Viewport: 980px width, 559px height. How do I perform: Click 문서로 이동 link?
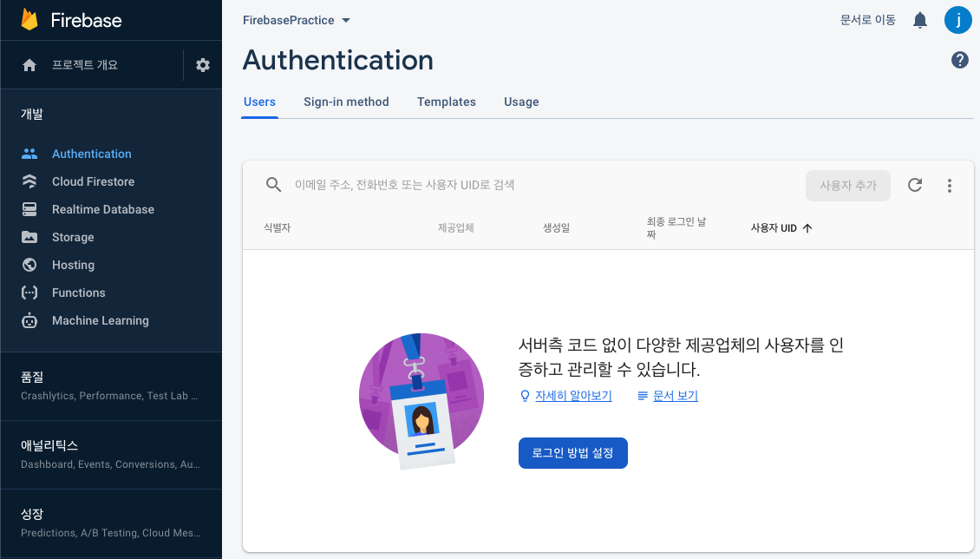tap(867, 20)
